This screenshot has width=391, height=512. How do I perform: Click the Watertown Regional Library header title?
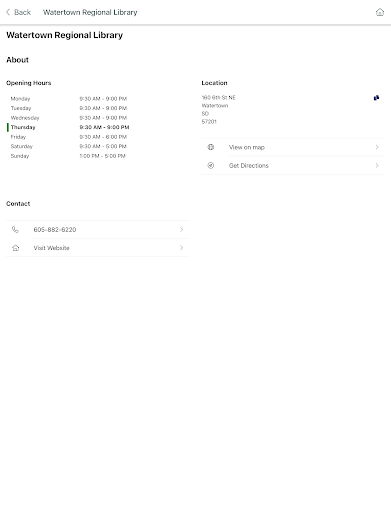(90, 12)
